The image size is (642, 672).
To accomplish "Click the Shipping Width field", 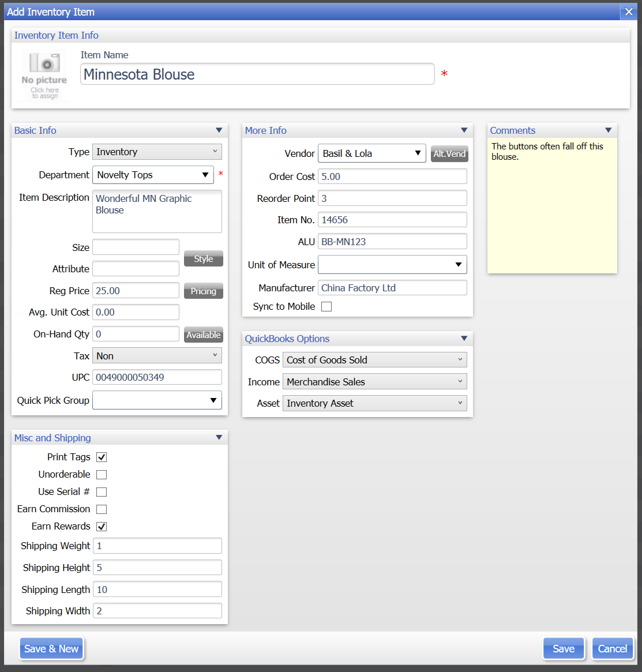I will click(x=157, y=611).
